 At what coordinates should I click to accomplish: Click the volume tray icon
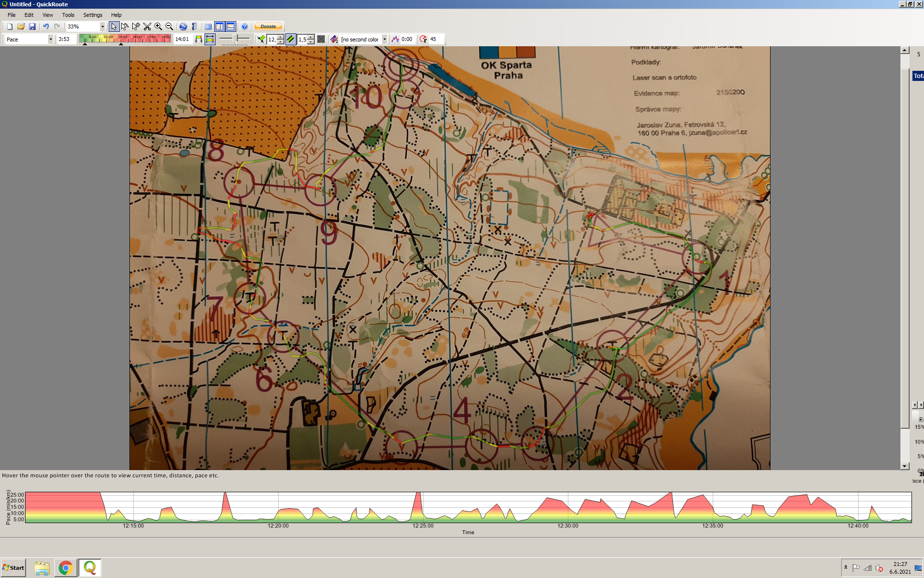click(879, 568)
